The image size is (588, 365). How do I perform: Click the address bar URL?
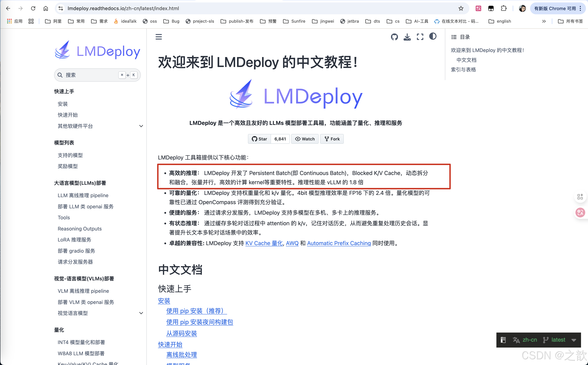[x=123, y=8]
